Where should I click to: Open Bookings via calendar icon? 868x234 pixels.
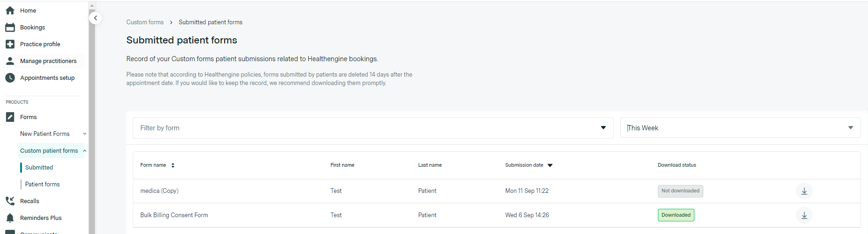[10, 28]
